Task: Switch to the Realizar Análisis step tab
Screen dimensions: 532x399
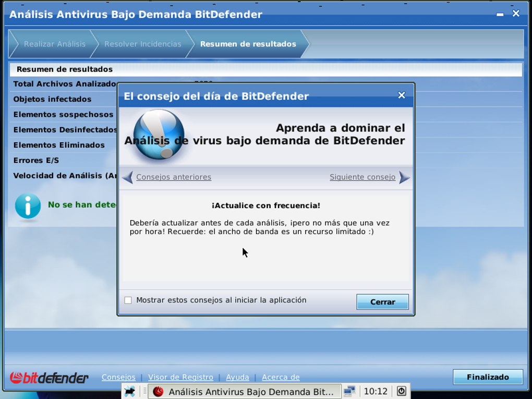Action: coord(54,44)
